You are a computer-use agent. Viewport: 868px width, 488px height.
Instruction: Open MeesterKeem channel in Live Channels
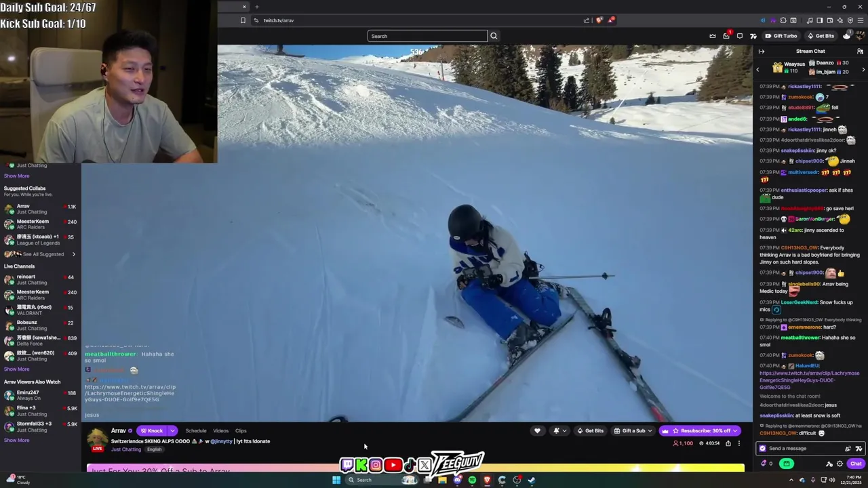point(40,294)
